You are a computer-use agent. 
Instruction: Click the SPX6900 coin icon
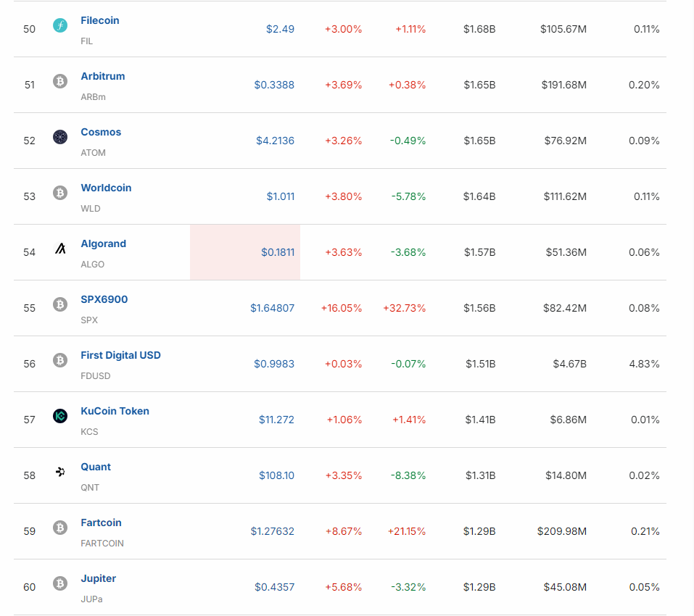click(x=60, y=305)
